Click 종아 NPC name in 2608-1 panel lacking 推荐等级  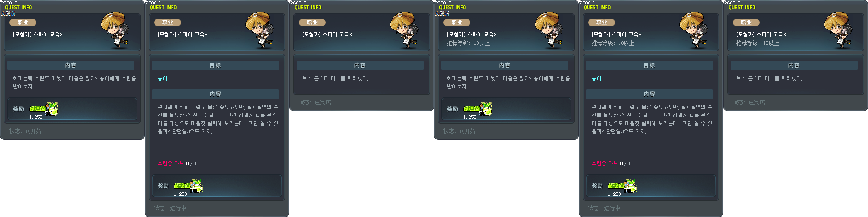pyautogui.click(x=163, y=78)
